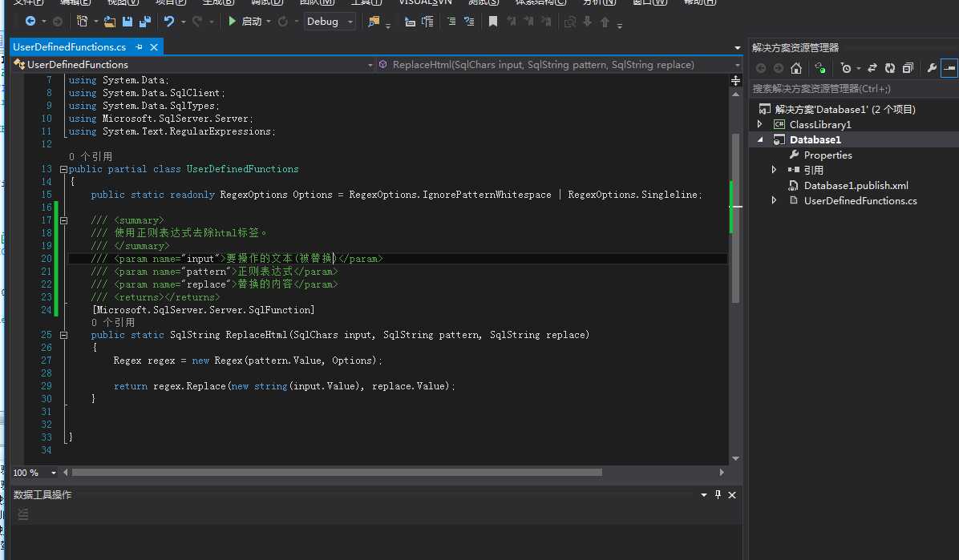Image resolution: width=959 pixels, height=560 pixels.
Task: Click Collapse All icon in Solution Explorer
Action: coord(908,68)
